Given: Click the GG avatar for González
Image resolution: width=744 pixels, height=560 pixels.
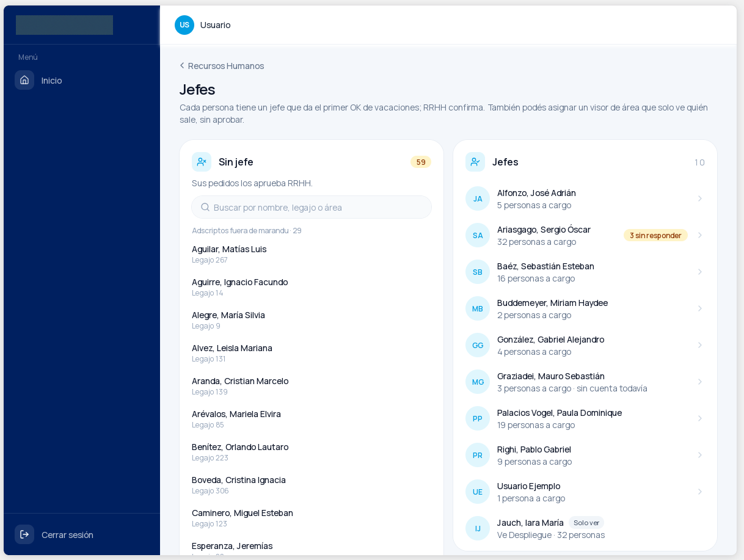Looking at the screenshot, I should click(478, 345).
